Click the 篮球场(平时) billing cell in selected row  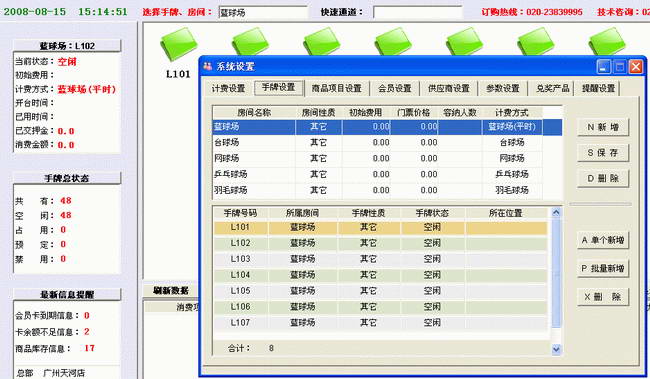click(512, 127)
